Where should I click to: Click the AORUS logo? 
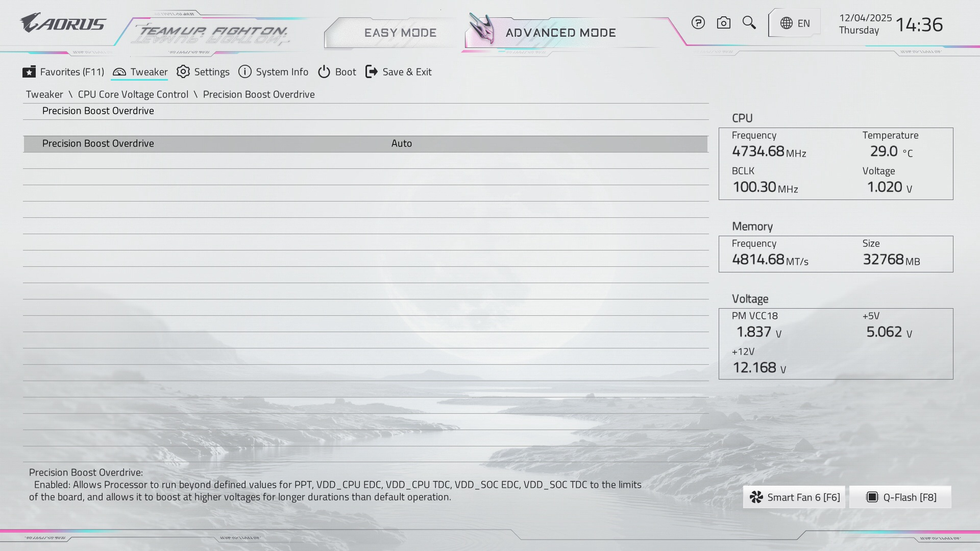click(63, 23)
